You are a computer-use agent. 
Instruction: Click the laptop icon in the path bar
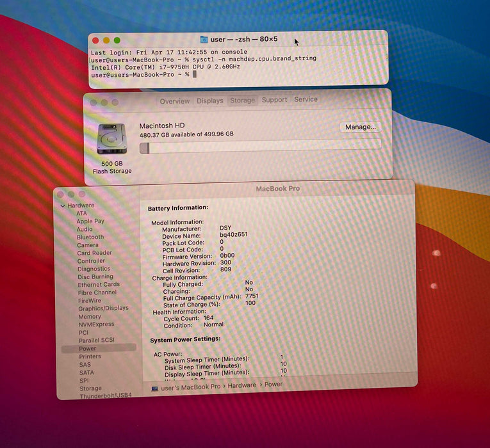155,388
